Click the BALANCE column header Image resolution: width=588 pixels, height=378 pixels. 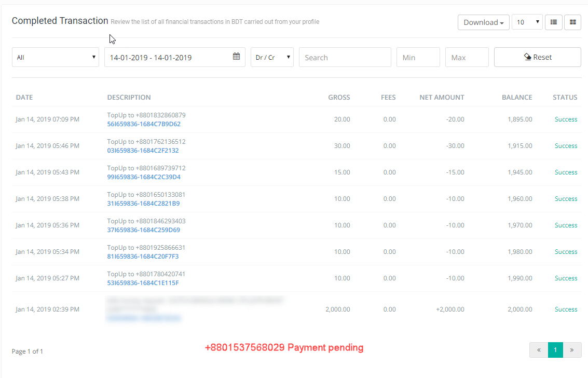point(517,98)
